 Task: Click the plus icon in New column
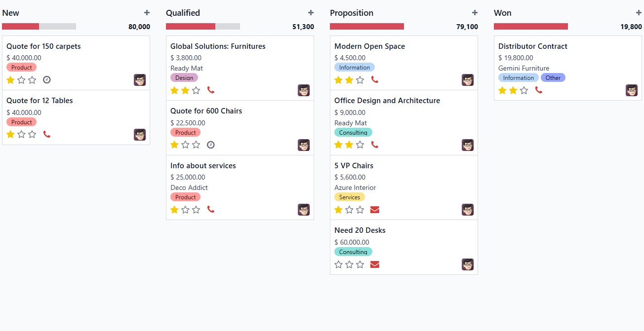pos(147,13)
